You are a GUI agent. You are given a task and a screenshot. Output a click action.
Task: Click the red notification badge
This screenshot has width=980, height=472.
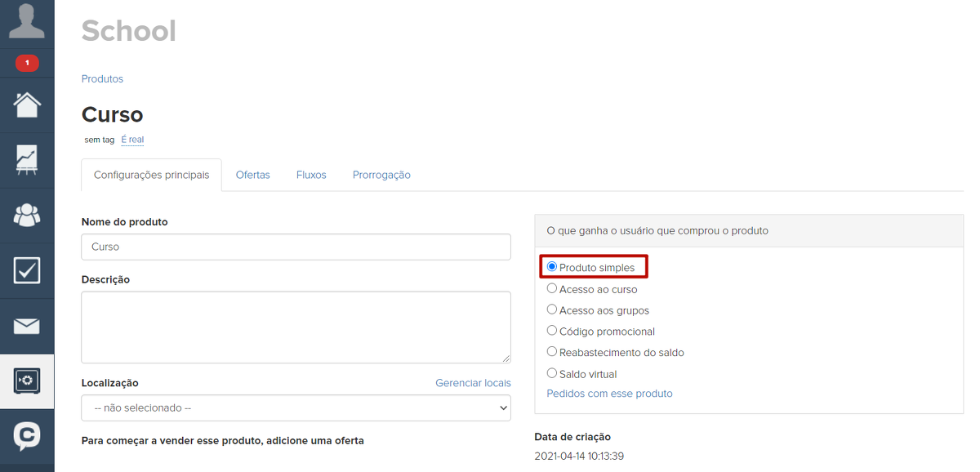pos(27,63)
